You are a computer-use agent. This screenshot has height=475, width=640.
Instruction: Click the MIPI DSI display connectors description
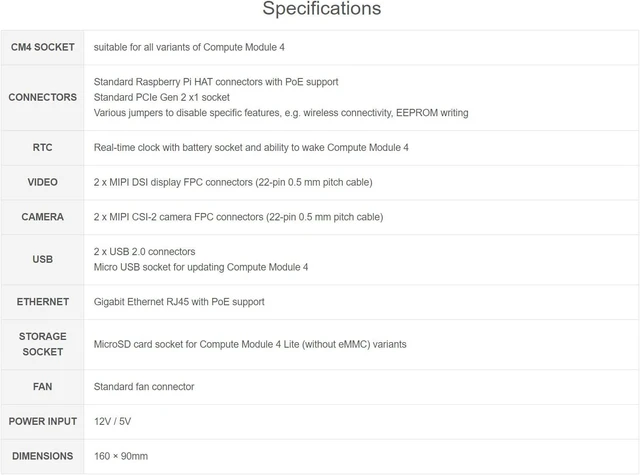pos(233,182)
